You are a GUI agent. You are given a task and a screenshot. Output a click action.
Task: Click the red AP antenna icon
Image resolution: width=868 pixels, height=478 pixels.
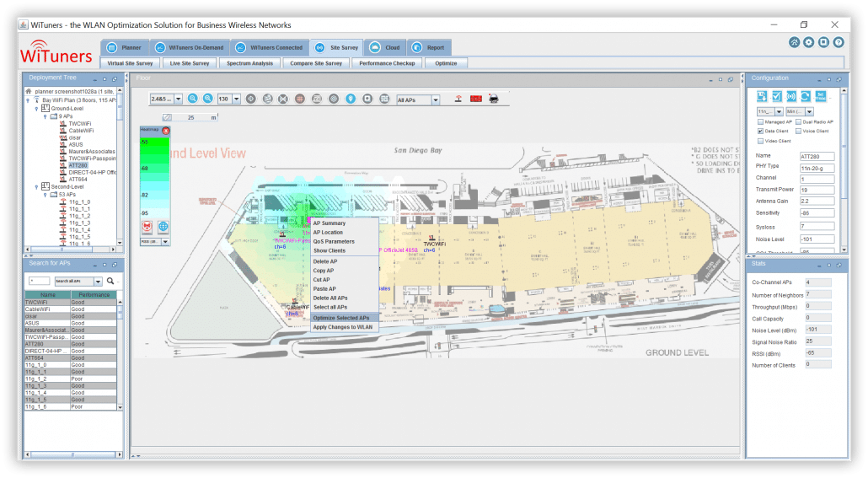coord(458,99)
